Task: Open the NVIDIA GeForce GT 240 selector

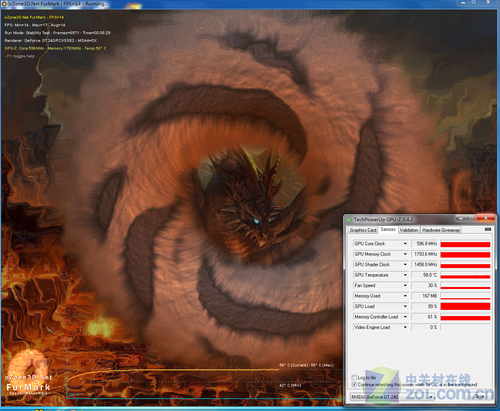Action: [x=393, y=397]
